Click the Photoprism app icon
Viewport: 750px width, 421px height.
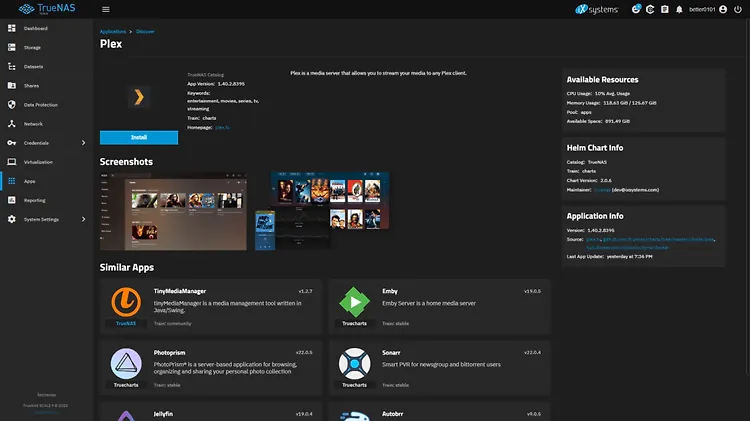click(x=126, y=364)
